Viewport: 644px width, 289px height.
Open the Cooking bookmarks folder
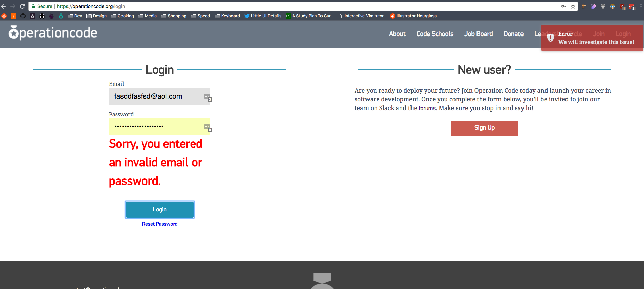point(123,16)
